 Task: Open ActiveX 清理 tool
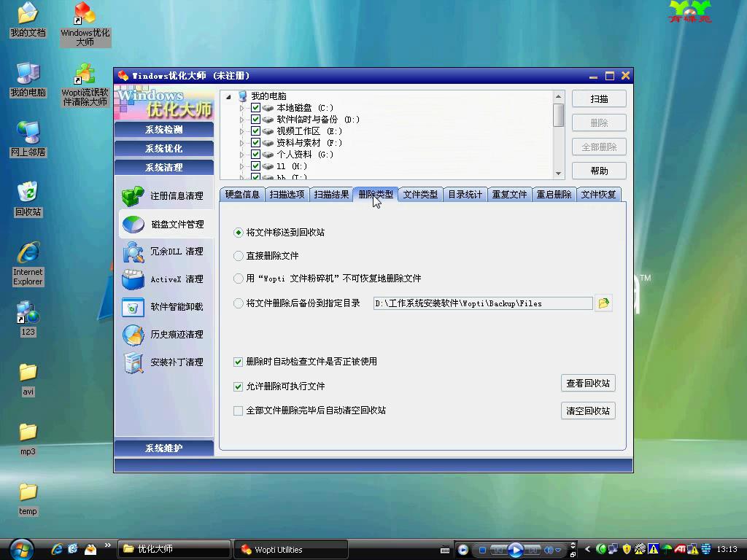(x=163, y=279)
